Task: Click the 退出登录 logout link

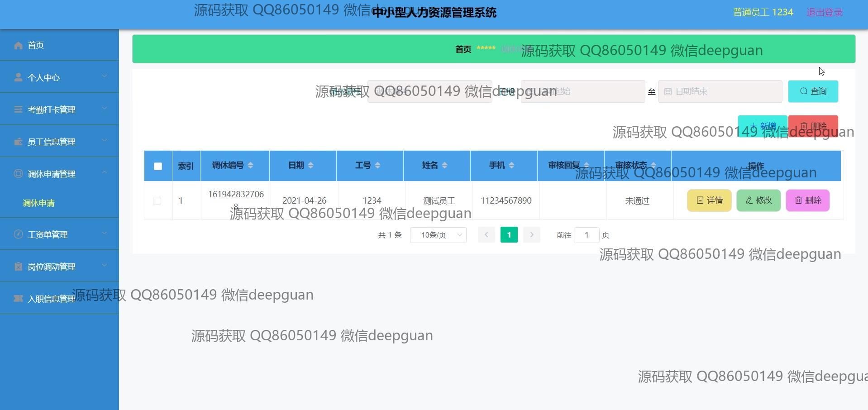Action: (x=824, y=13)
